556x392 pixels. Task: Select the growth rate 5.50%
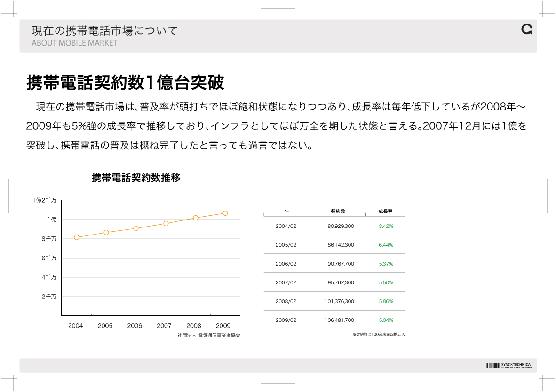tap(386, 282)
